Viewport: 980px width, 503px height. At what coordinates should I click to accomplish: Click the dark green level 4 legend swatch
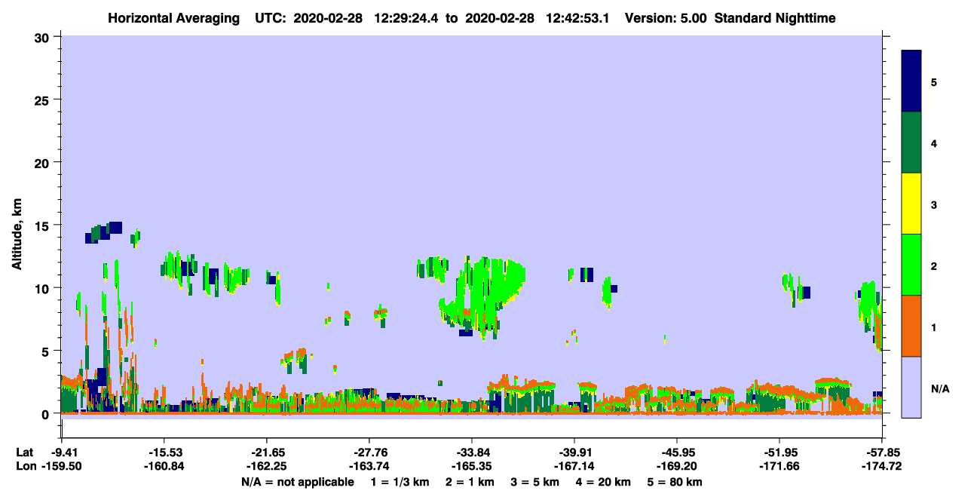(911, 143)
